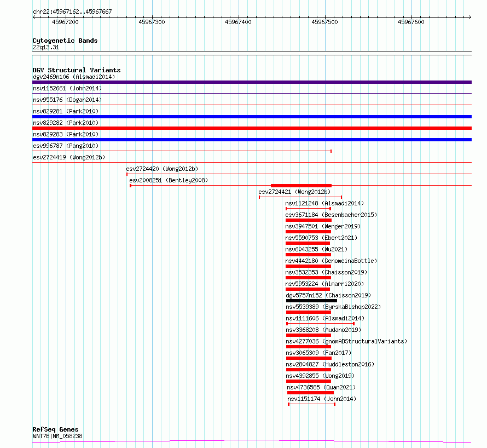Click the thick red segment of esv2008251

tap(302, 186)
